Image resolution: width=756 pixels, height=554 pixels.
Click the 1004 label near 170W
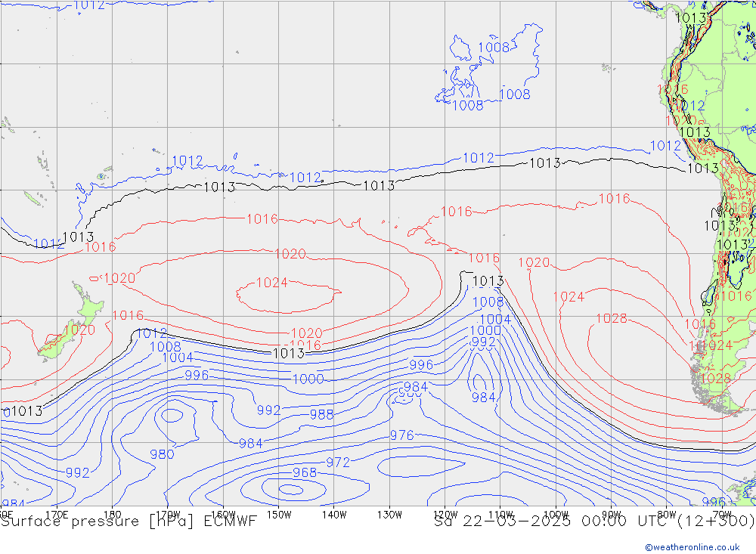[178, 357]
